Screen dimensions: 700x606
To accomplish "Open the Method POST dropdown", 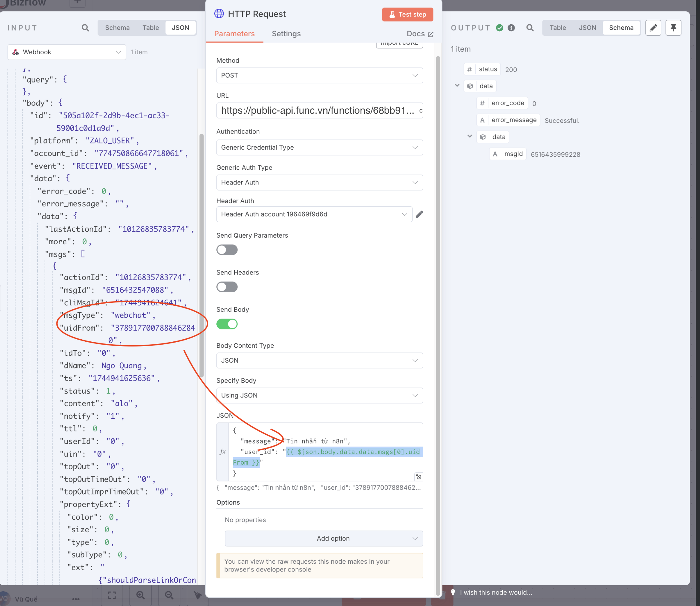I will point(319,75).
